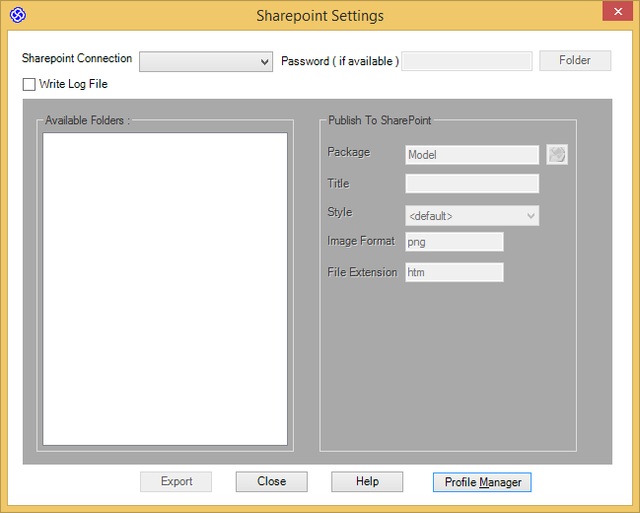The width and height of the screenshot is (640, 513).
Task: Open the Sharepoint Connection dropdown
Action: (206, 62)
